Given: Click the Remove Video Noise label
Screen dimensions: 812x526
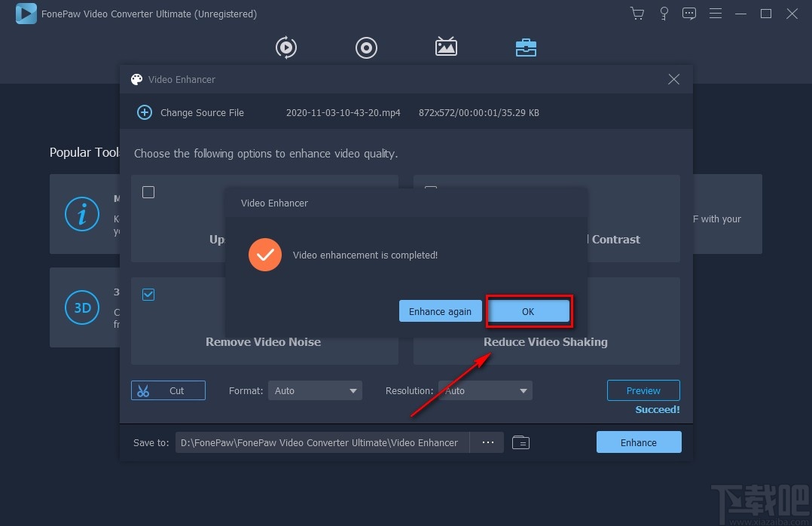Looking at the screenshot, I should [x=263, y=342].
